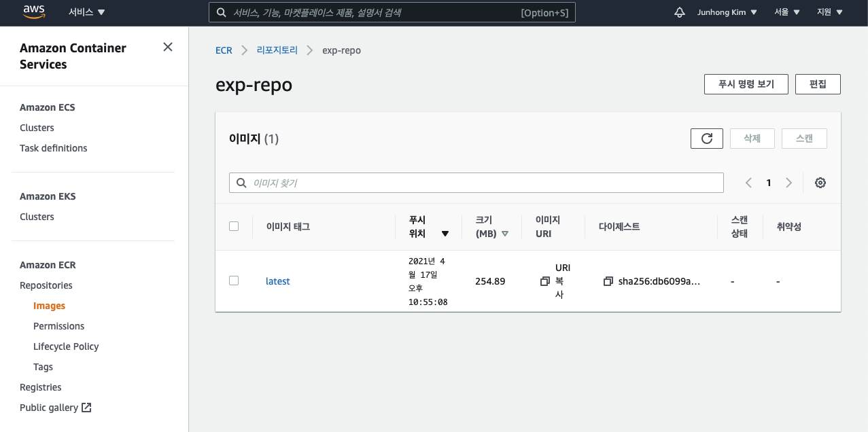Open EKS Clusters in sidebar
868x432 pixels.
[x=37, y=217]
